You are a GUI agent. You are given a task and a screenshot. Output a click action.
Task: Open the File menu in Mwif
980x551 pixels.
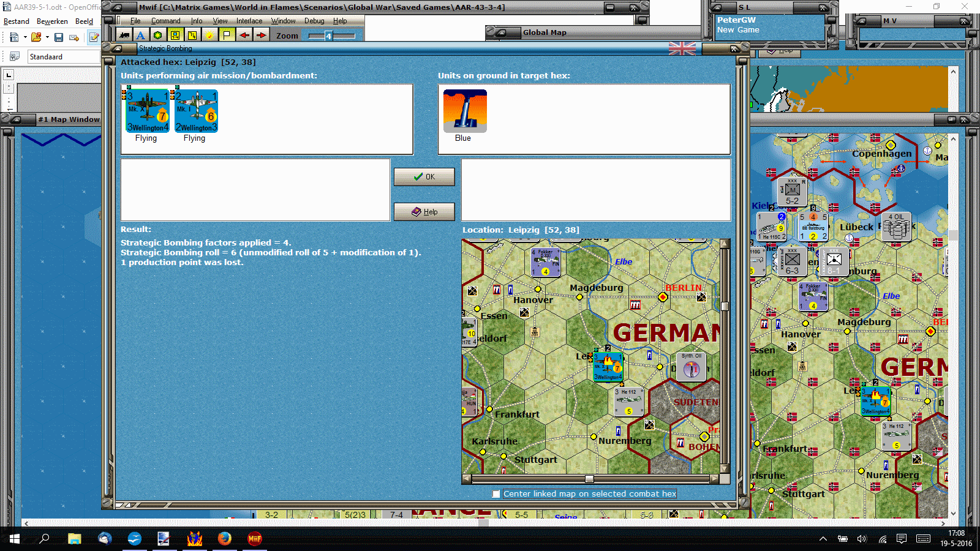tap(135, 21)
